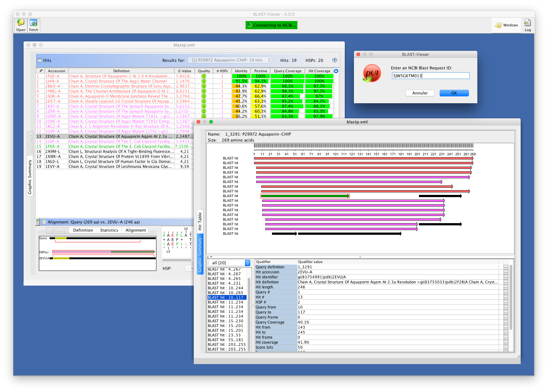Select the Graphic Summary vertical tab in front window
548x392 pixels.
click(x=200, y=254)
